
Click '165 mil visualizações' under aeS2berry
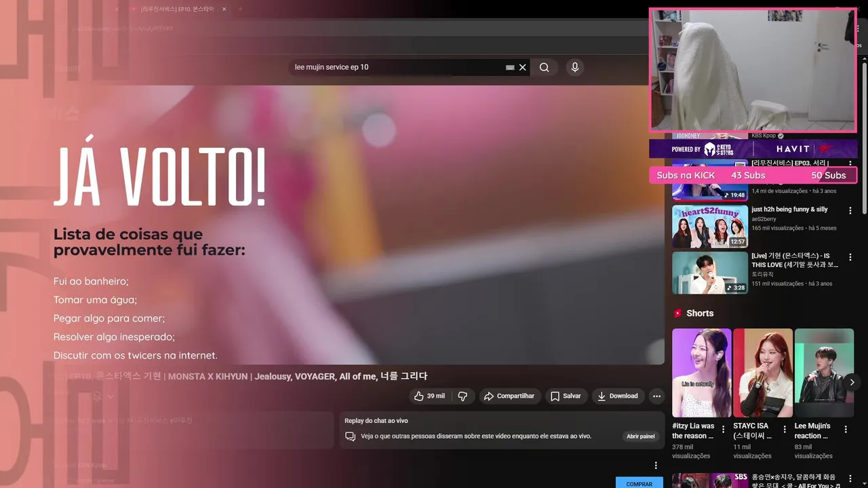(777, 228)
